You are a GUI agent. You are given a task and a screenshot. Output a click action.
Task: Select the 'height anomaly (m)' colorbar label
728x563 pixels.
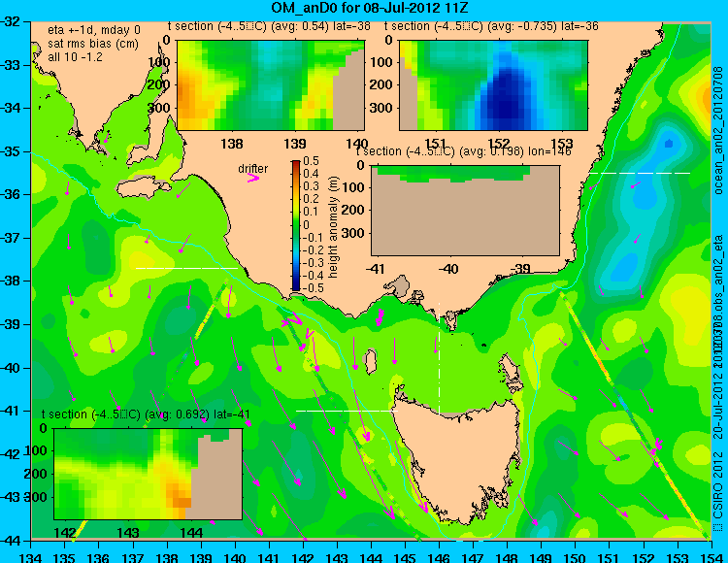(x=333, y=226)
